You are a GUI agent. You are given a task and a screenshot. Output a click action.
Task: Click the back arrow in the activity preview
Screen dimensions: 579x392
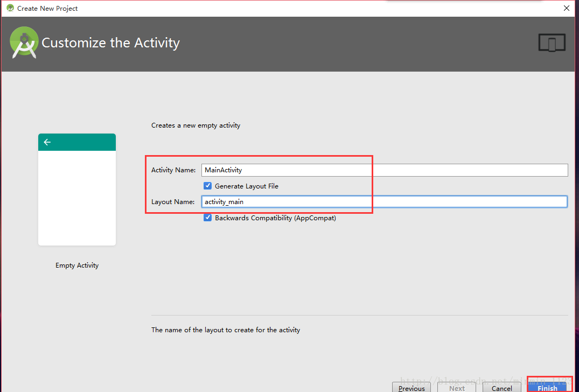[47, 142]
